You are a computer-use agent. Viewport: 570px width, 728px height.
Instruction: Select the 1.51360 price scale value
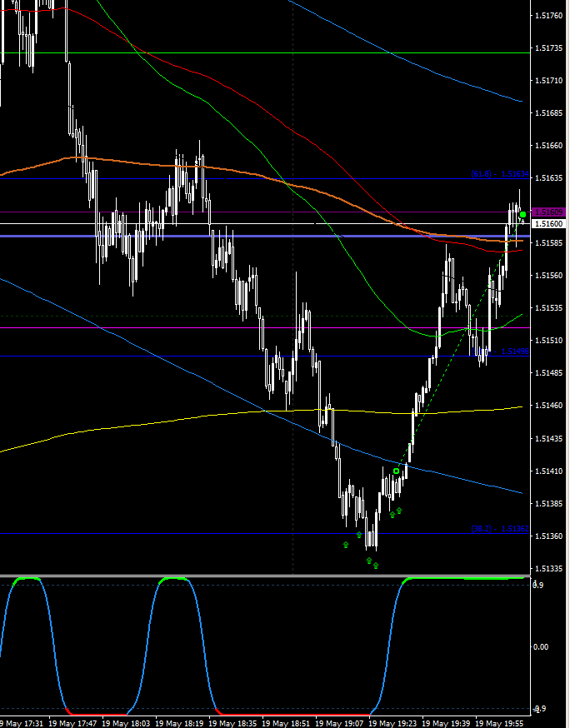[548, 536]
